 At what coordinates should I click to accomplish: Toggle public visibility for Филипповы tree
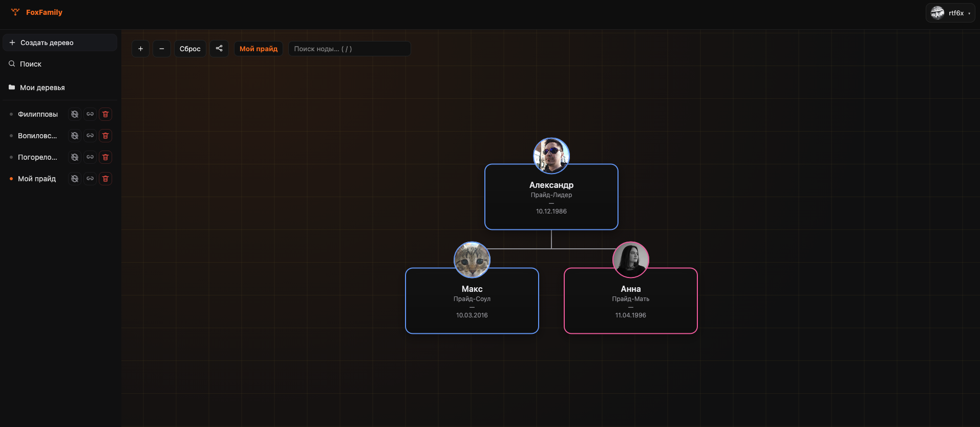pyautogui.click(x=75, y=114)
